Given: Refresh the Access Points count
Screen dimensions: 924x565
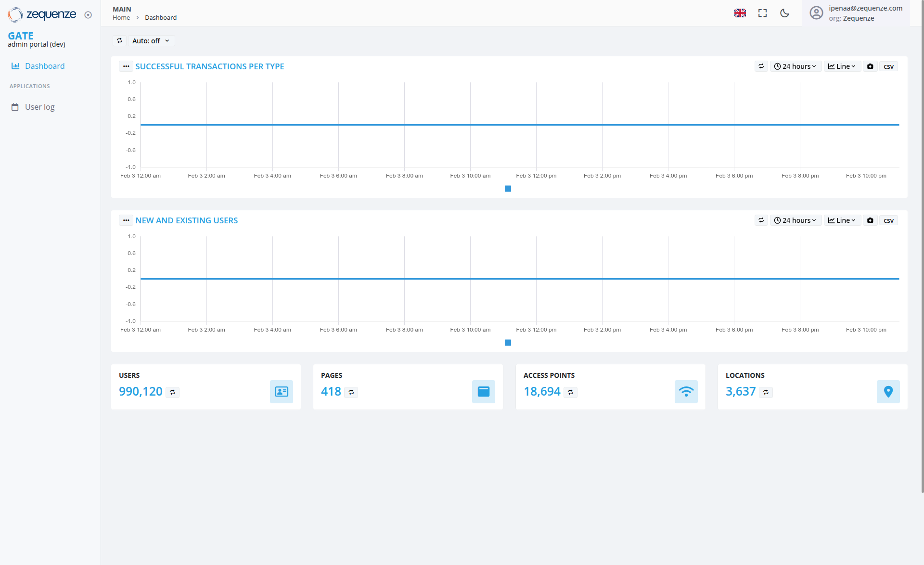Looking at the screenshot, I should (570, 392).
